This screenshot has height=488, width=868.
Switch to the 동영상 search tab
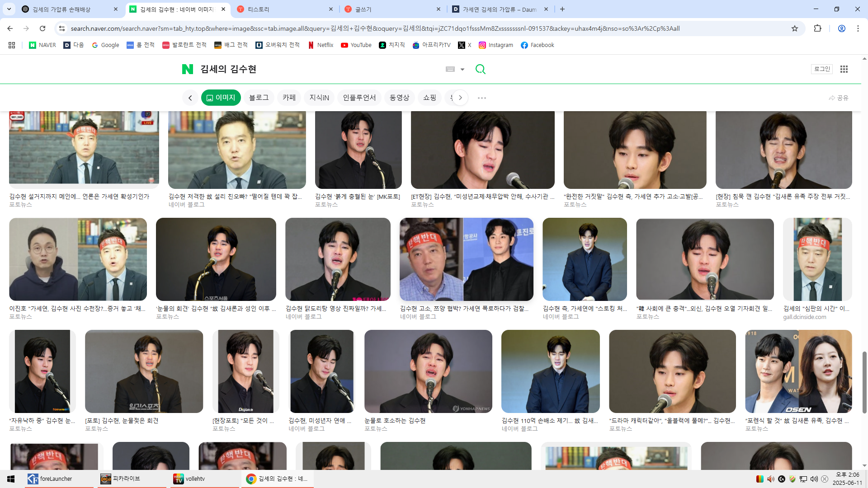(x=399, y=98)
